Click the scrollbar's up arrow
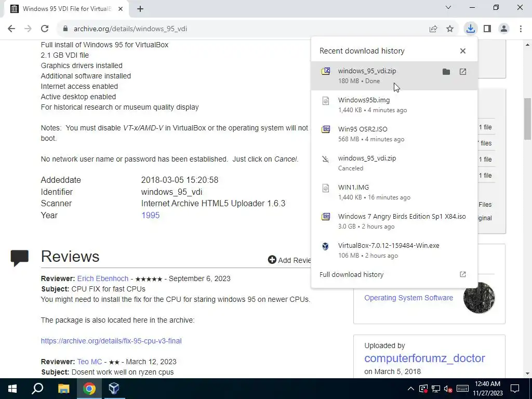 pyautogui.click(x=527, y=45)
